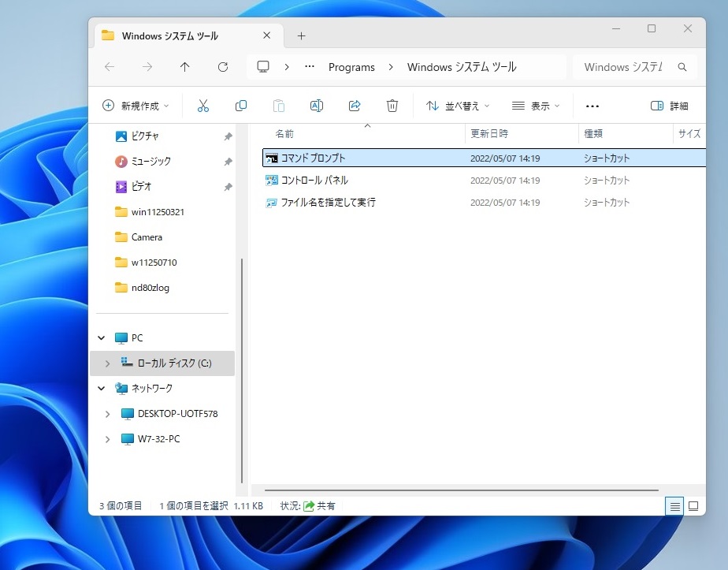Select ローカル ディスク (C:) in tree
Screen dimensions: 728x570
point(162,363)
